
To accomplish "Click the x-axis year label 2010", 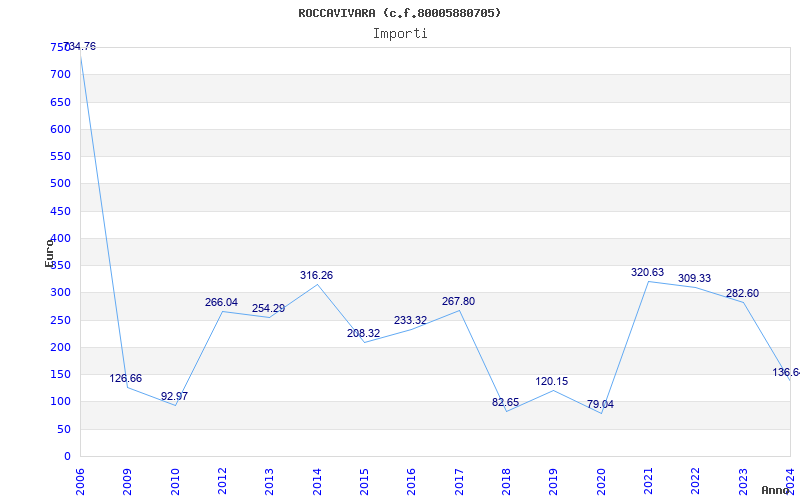I will tap(175, 481).
